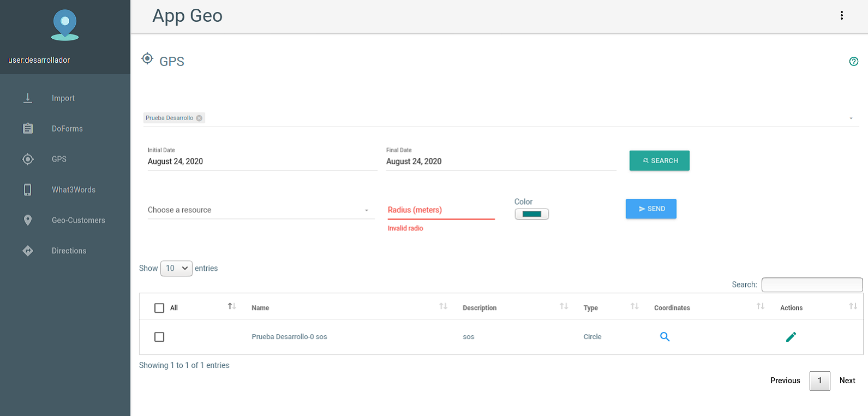Open the GPS sidebar item
868x416 pixels.
click(59, 159)
